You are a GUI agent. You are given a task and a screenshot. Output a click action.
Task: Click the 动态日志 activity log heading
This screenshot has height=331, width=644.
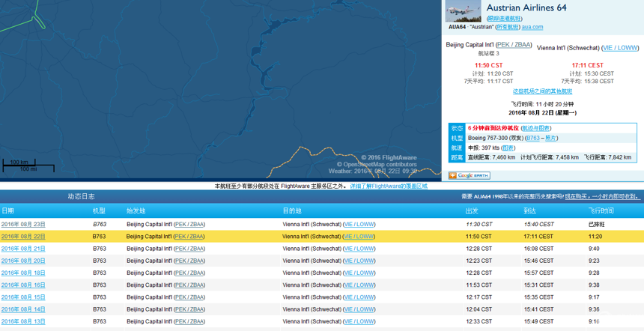(x=82, y=197)
